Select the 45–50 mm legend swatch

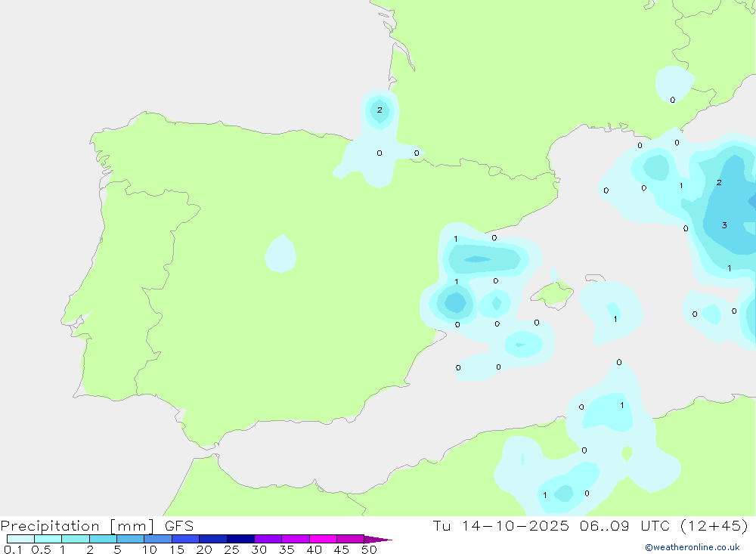coord(351,539)
